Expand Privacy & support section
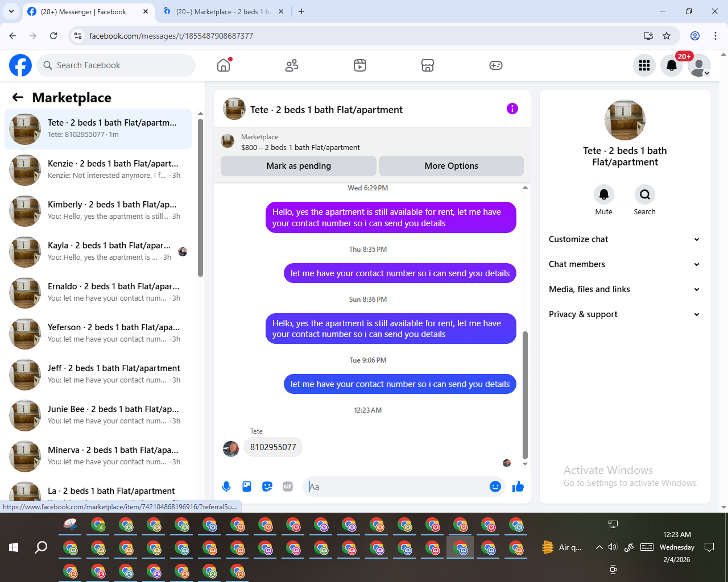 click(624, 314)
